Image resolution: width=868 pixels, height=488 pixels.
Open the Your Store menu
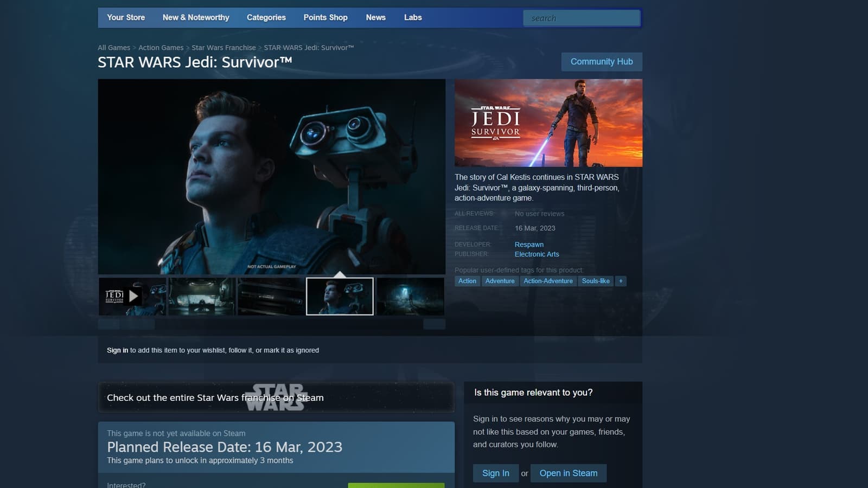126,17
